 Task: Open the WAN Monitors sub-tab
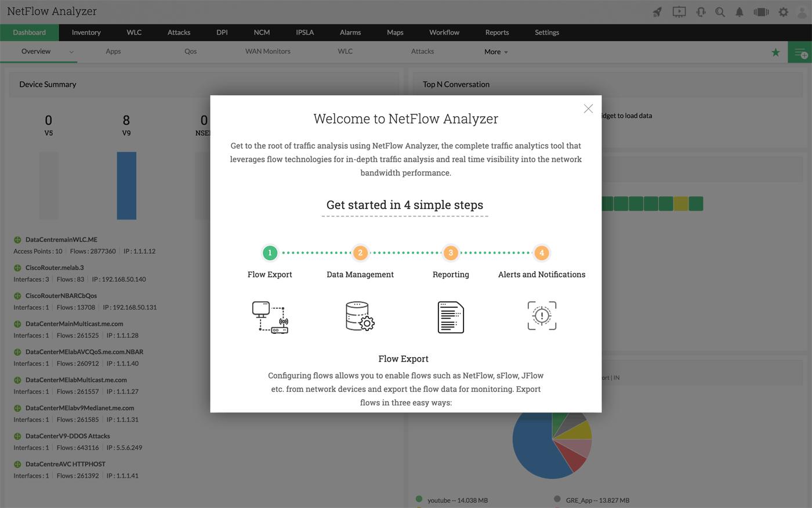tap(268, 52)
